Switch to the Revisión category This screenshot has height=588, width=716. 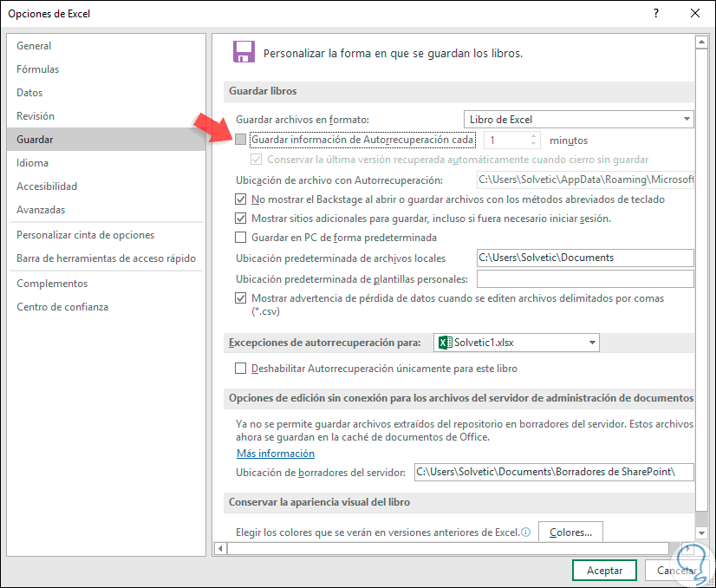[106, 115]
